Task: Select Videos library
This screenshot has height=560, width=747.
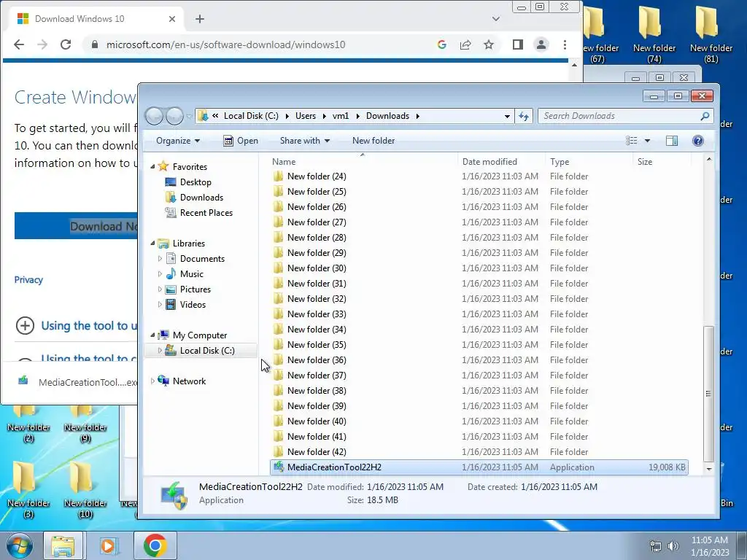Action: click(x=185, y=305)
